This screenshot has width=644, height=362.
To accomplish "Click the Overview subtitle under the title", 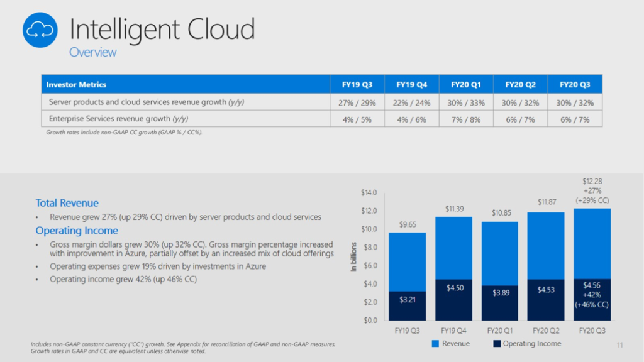I will pos(92,52).
